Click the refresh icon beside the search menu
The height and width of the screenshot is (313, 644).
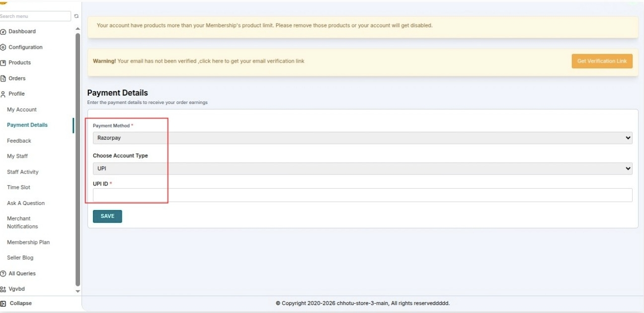[x=76, y=16]
